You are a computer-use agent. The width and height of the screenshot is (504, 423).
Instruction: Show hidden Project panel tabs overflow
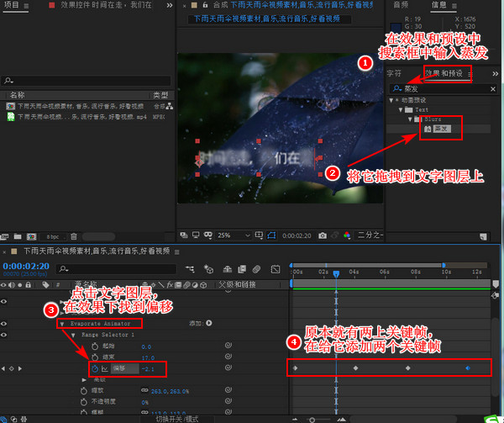point(170,5)
